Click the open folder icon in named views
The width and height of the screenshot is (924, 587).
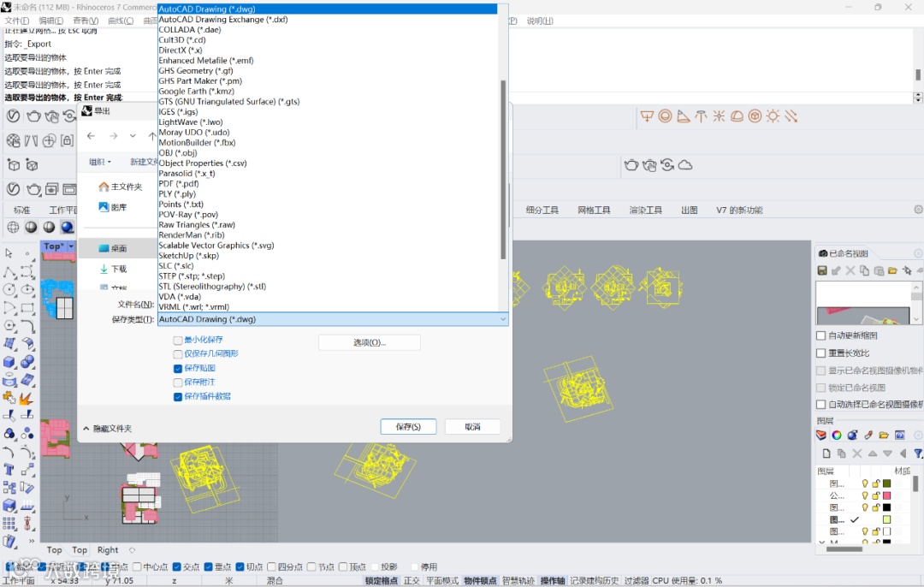[x=892, y=270]
